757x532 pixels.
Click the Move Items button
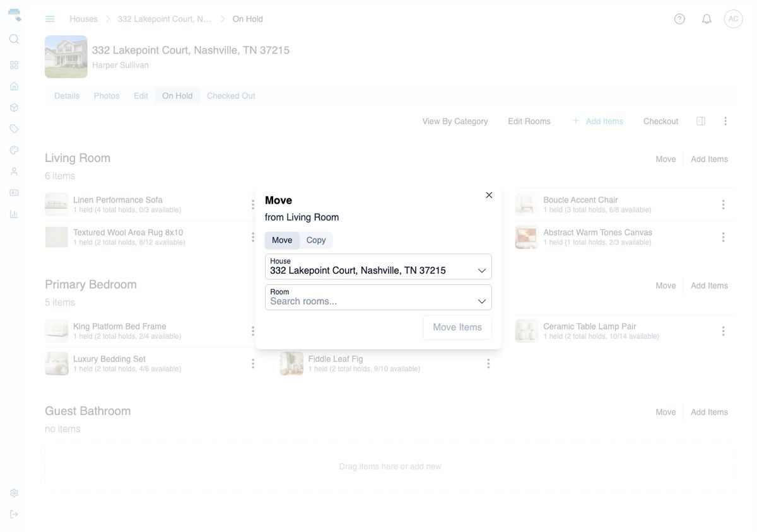[x=457, y=327]
